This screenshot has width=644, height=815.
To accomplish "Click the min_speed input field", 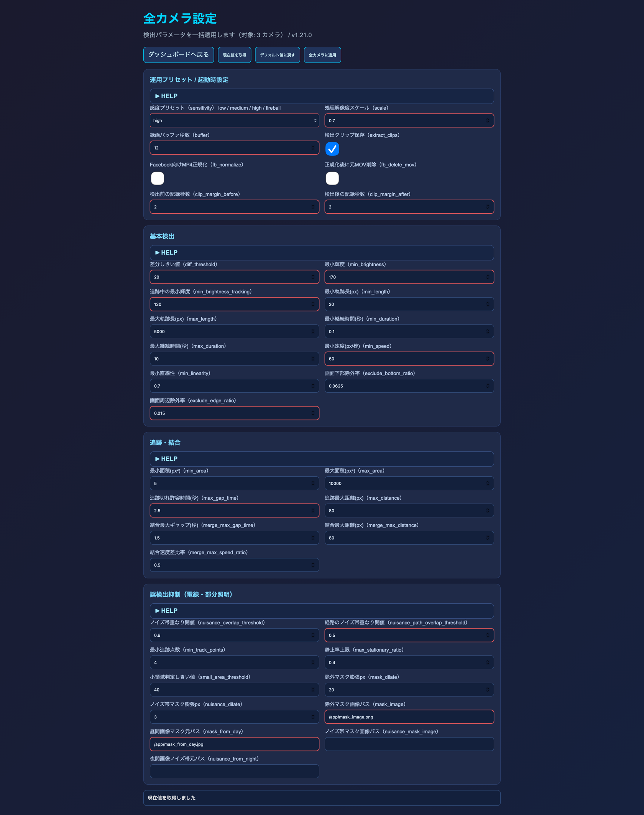I will [x=402, y=359].
